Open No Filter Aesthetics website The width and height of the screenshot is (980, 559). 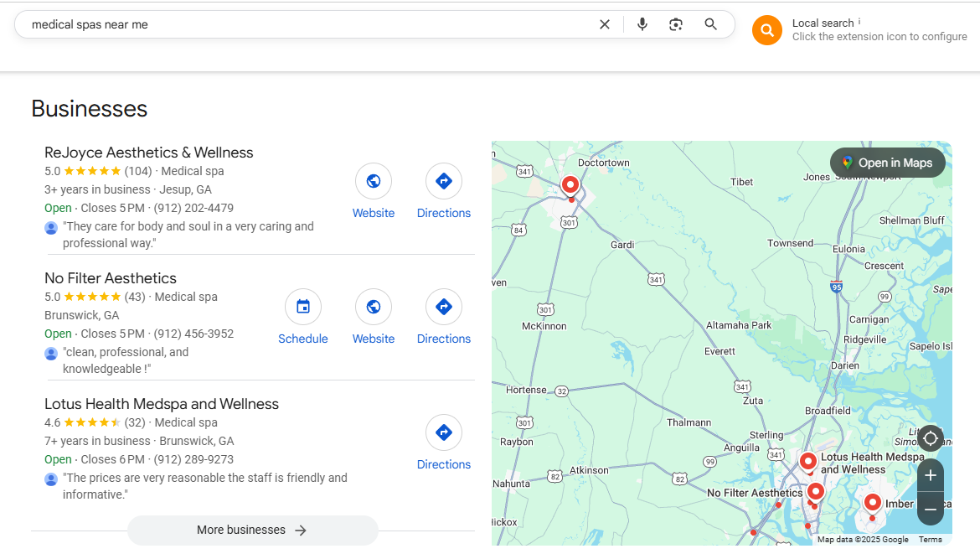(x=374, y=307)
